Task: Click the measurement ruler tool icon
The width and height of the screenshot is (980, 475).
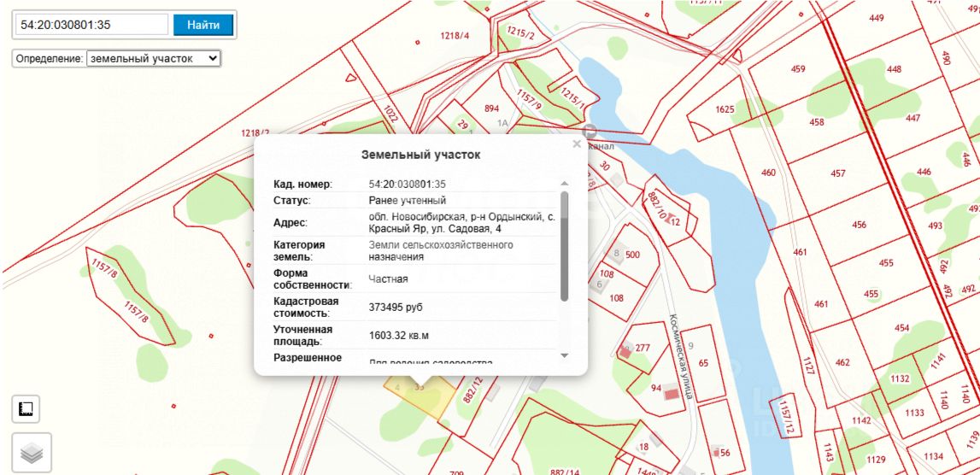Action: [26, 409]
